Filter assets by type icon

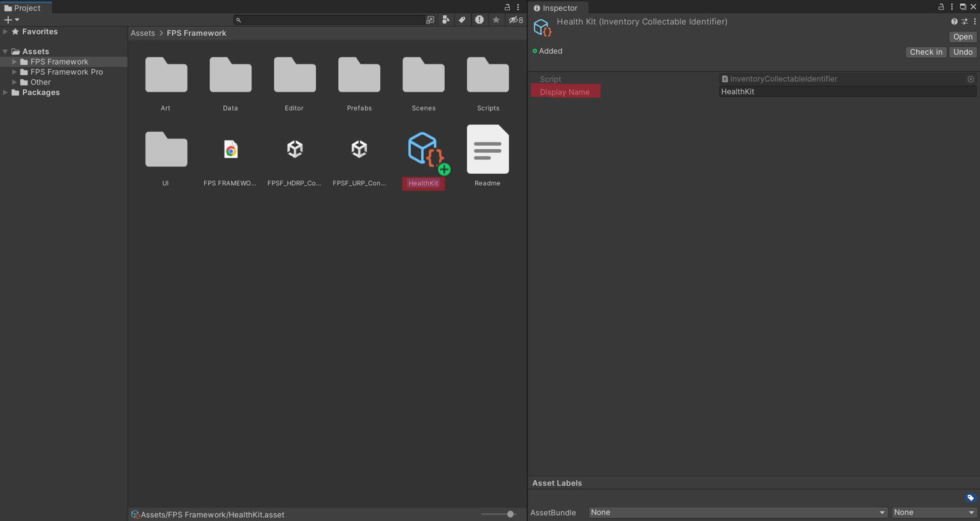446,20
